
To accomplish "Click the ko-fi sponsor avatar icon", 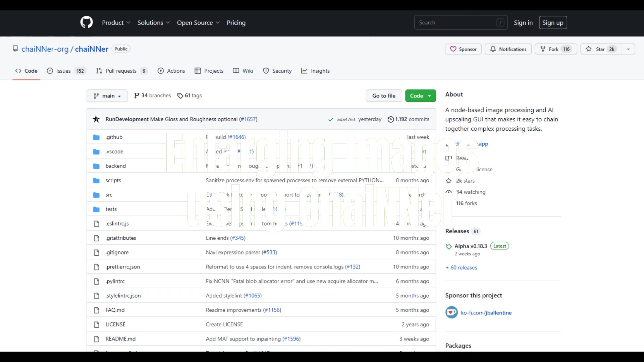I will point(451,312).
